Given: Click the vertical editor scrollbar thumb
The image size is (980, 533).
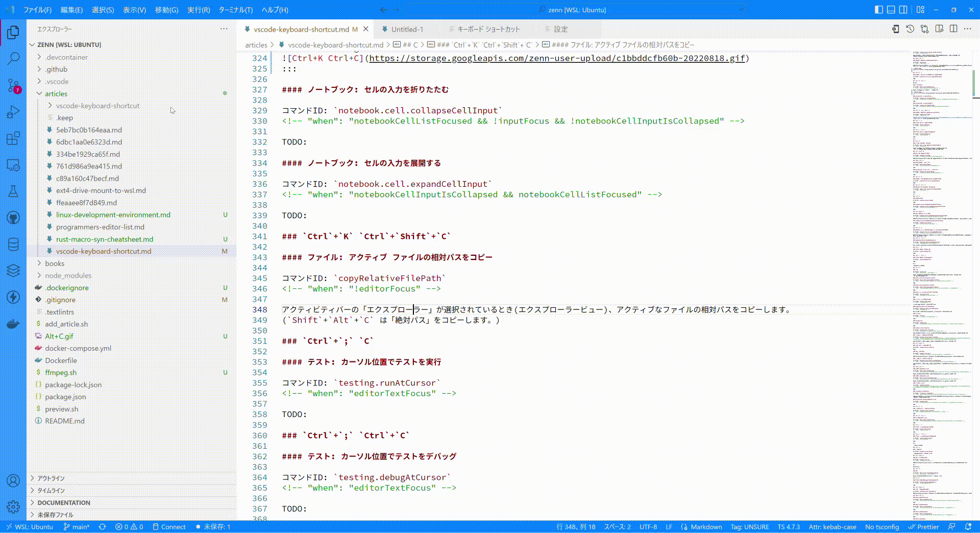Looking at the screenshot, I should (975, 83).
